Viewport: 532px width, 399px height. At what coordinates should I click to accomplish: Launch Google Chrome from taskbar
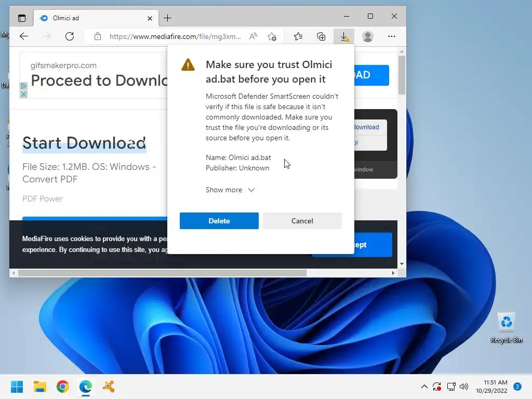63,387
